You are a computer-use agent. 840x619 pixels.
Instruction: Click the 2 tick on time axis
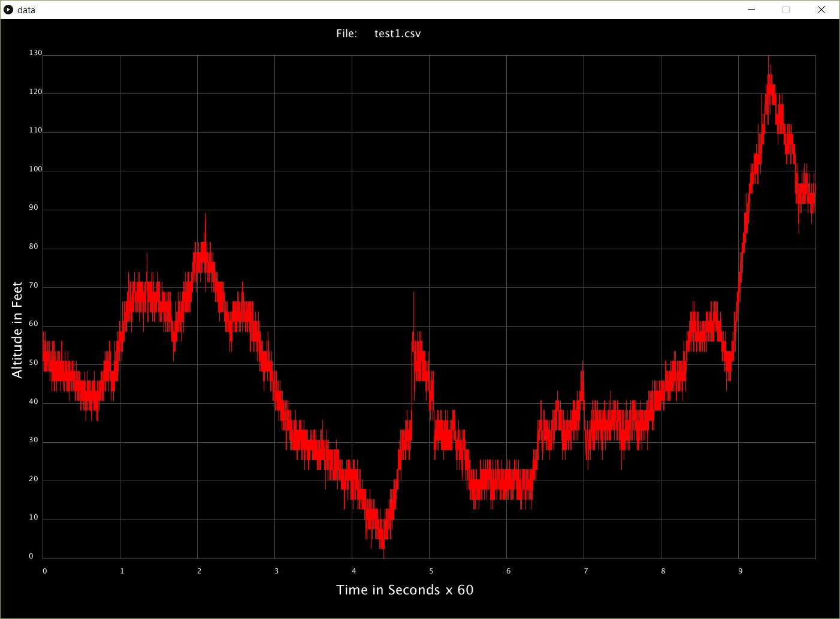(199, 571)
